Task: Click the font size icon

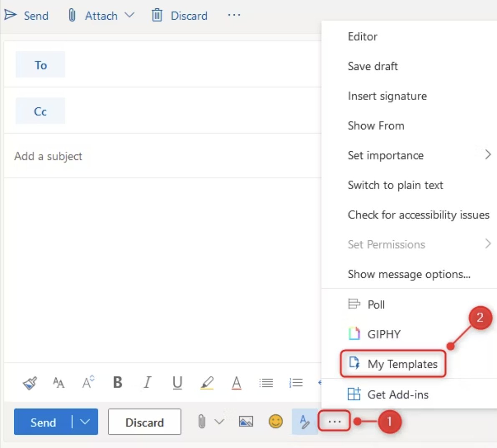Action: (87, 382)
